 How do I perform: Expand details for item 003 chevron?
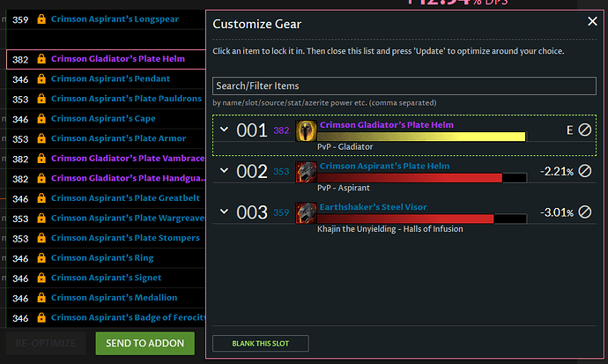pos(224,212)
